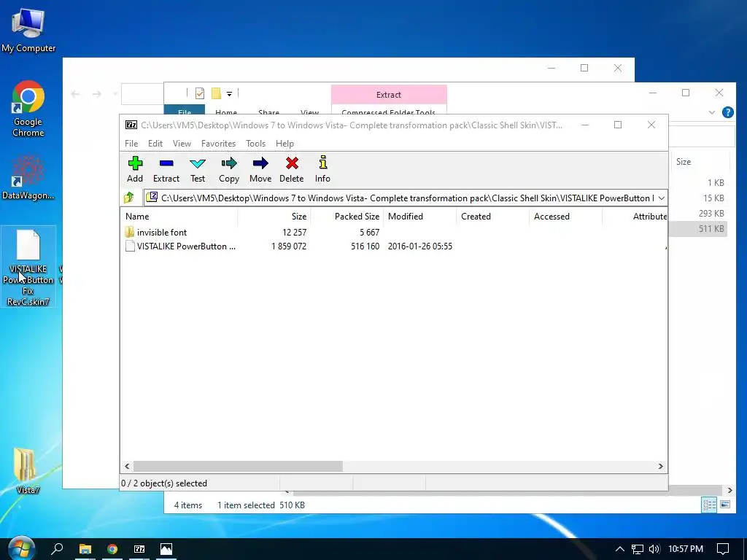Open the network icon in system tray

(x=637, y=549)
